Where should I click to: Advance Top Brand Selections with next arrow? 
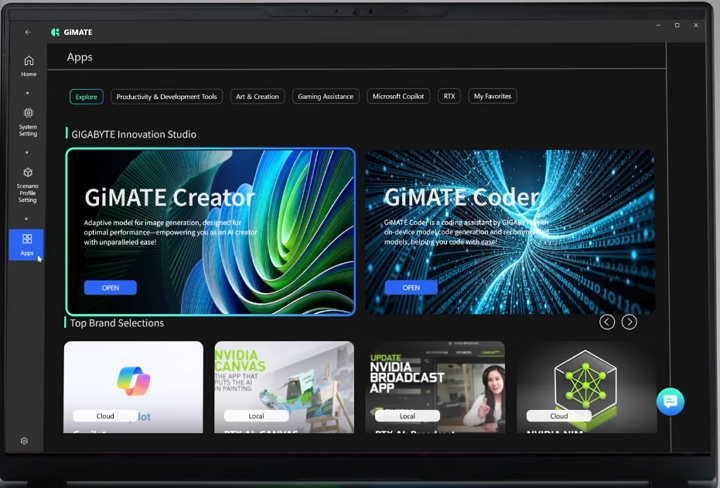pyautogui.click(x=629, y=322)
